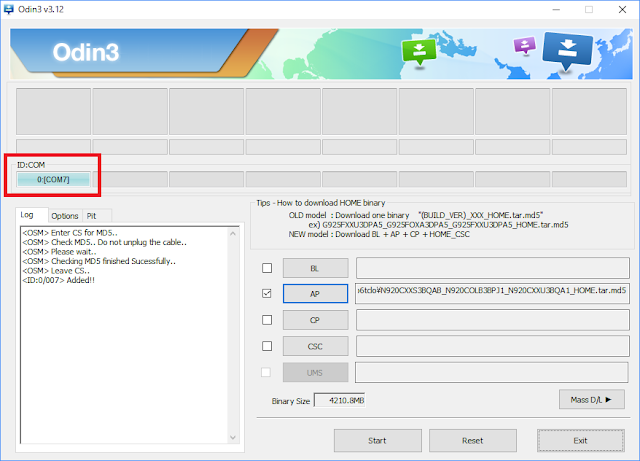Click the greyed-out UMS button

pos(316,372)
